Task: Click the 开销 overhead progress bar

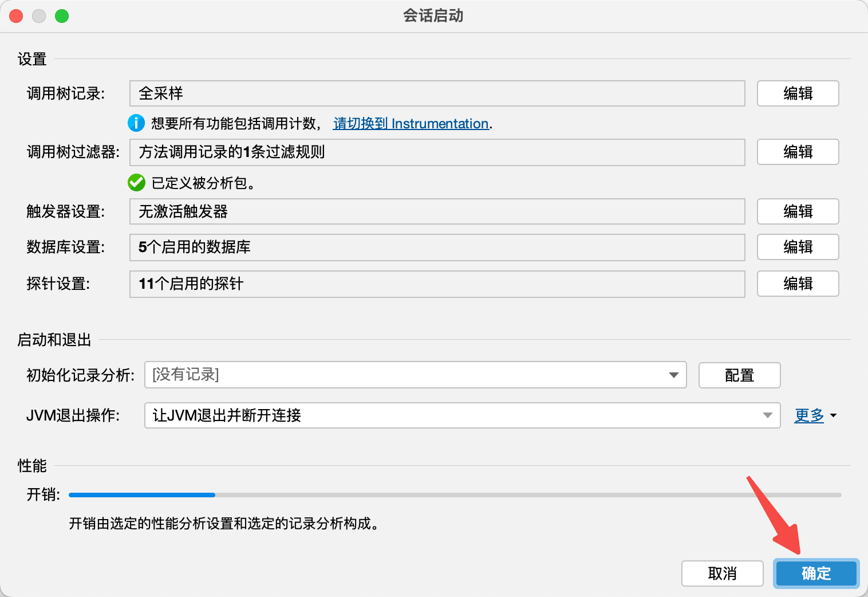Action: click(455, 495)
